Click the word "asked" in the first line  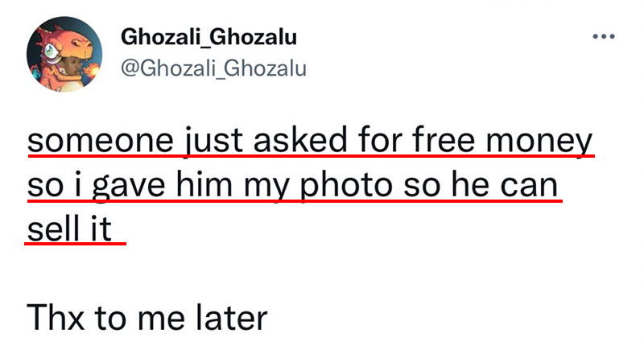click(x=300, y=140)
